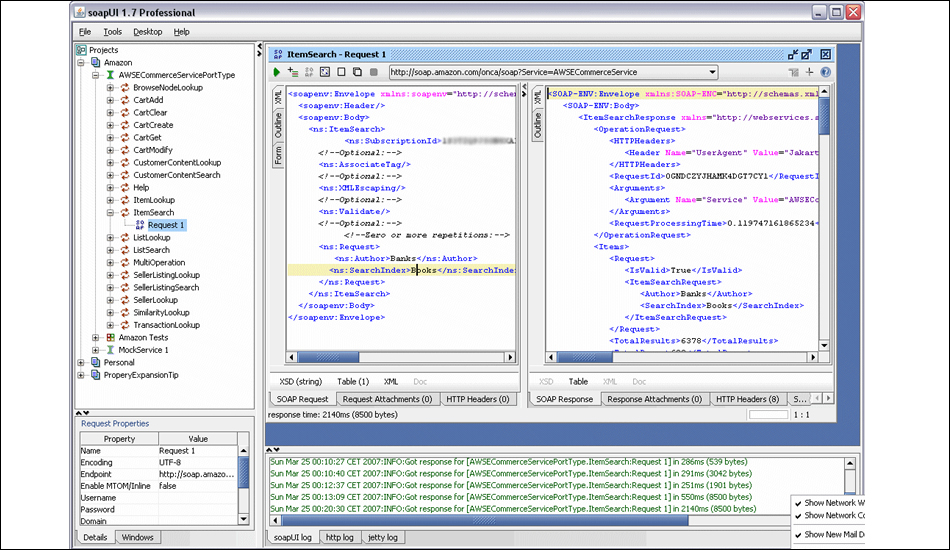
Task: Click the fourth request toolbar square icon
Action: [x=325, y=72]
